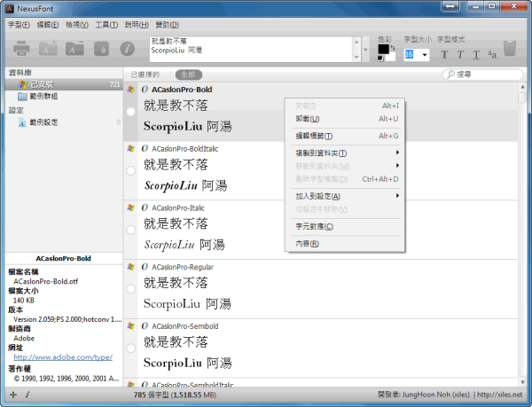Open the 工具(T) menu
This screenshot has width=532, height=407.
106,25
